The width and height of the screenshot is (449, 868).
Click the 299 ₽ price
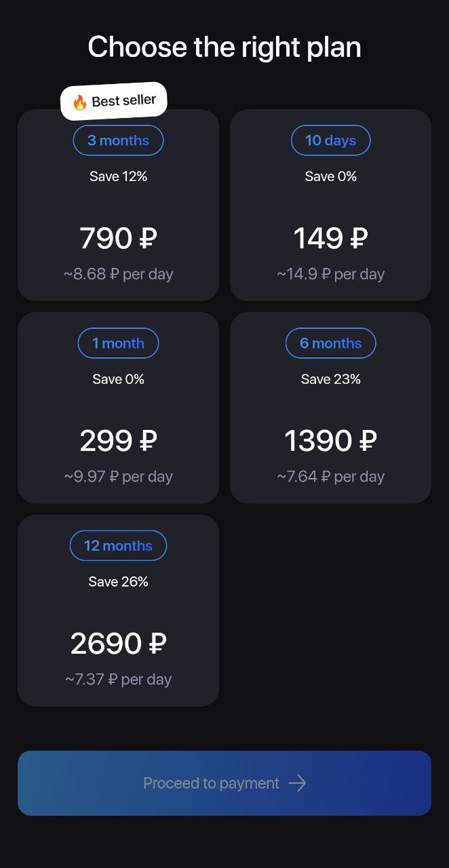coord(119,441)
